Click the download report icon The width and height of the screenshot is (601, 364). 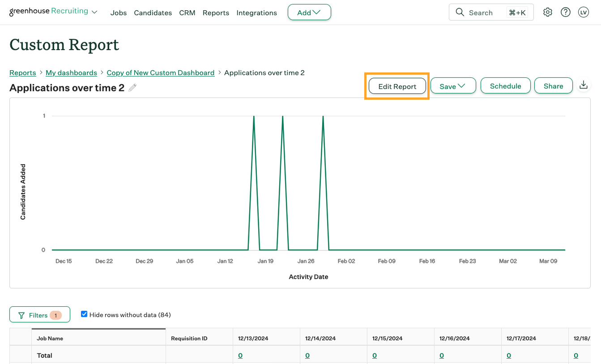click(x=583, y=85)
